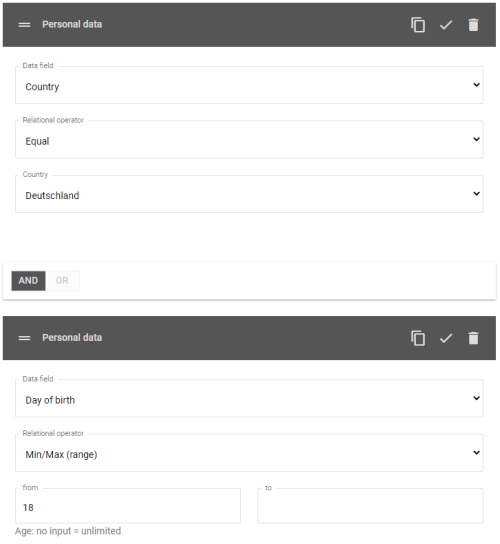Select the AND logical operator
This screenshot has width=500, height=544.
[28, 281]
